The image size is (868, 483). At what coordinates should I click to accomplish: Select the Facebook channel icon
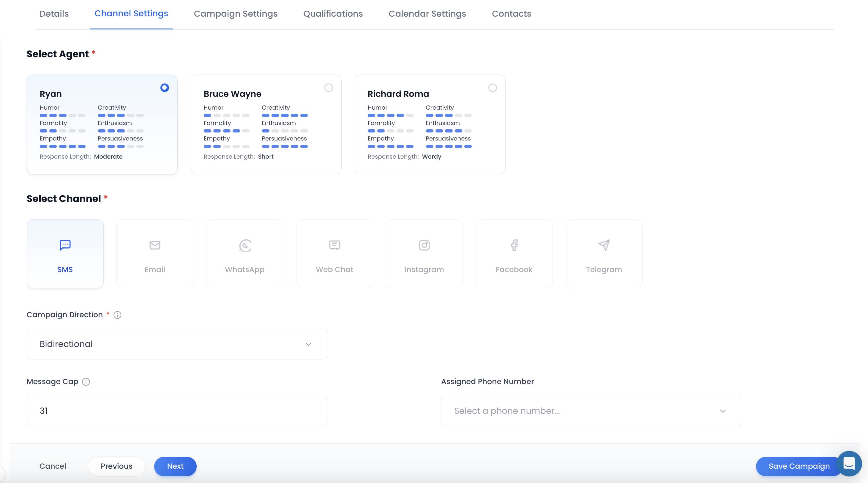[x=514, y=245]
